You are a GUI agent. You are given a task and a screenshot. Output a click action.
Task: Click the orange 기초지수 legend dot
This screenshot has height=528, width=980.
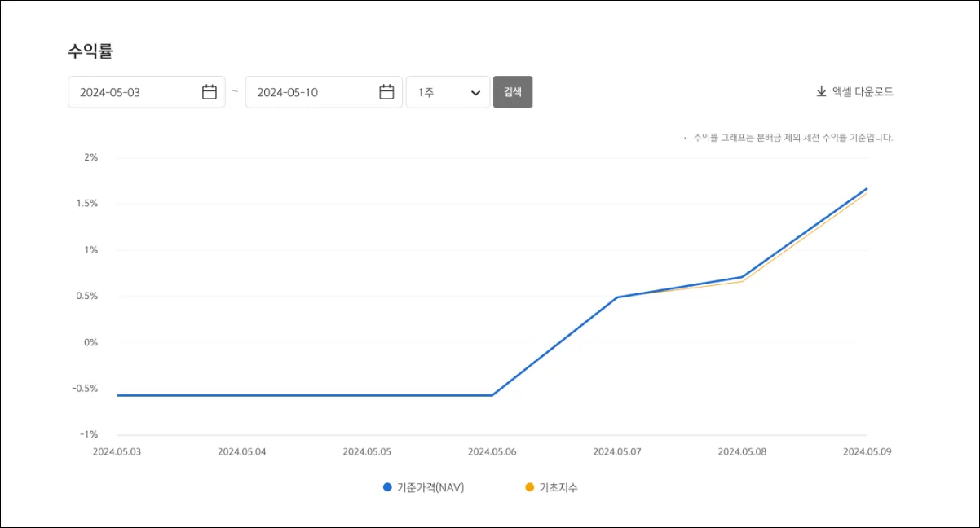tap(530, 487)
